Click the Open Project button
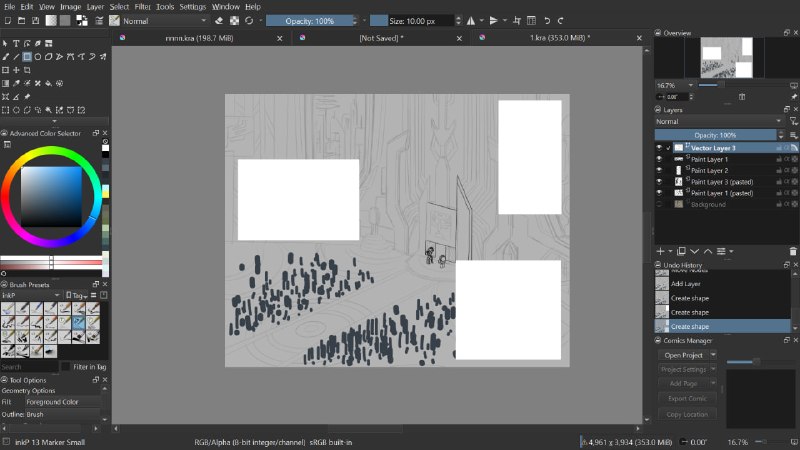The image size is (800, 450). 683,355
